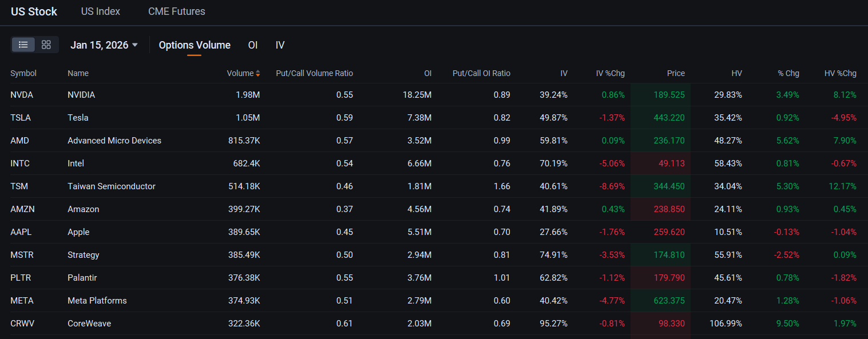Select the US Index tab
This screenshot has height=339, width=868.
tap(101, 11)
